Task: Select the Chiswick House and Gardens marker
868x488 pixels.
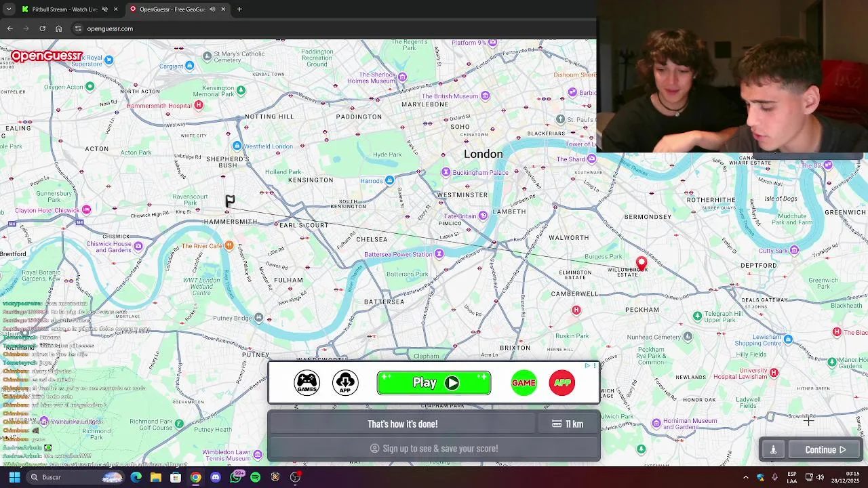Action: (x=138, y=246)
